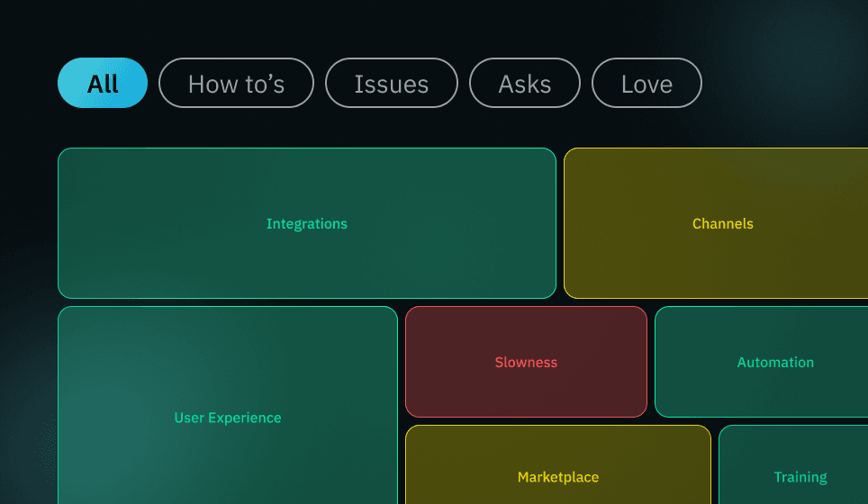
Task: Select the All filter pill
Action: click(103, 84)
